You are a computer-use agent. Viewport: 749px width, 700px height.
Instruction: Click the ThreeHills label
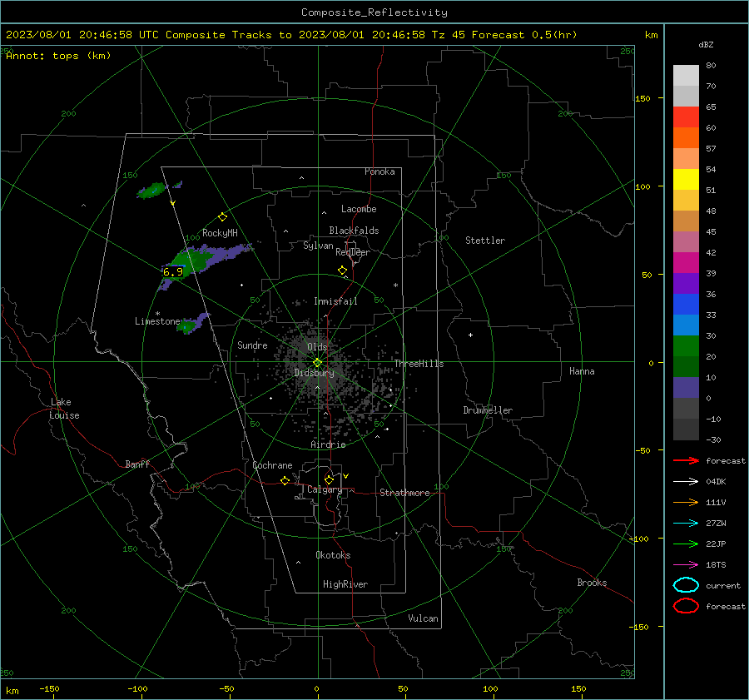click(x=419, y=364)
